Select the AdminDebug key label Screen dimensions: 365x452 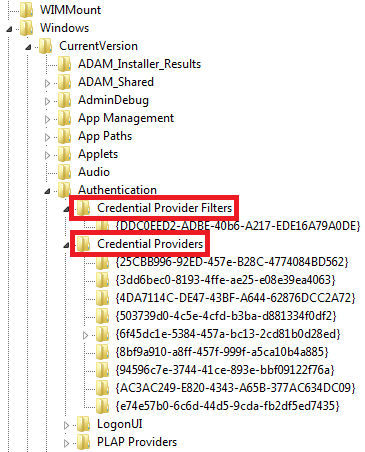[x=113, y=100]
